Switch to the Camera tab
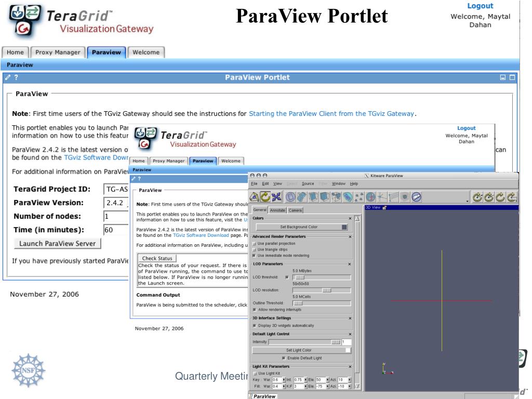The width and height of the screenshot is (532, 399). pos(295,210)
